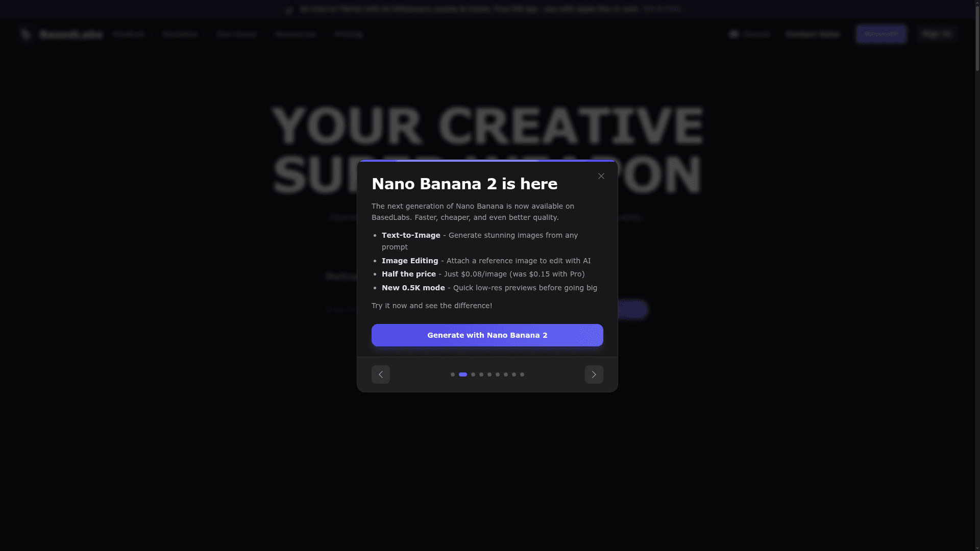Expand the Use Cases navigation dropdown
The width and height of the screenshot is (980, 551).
pos(239,34)
